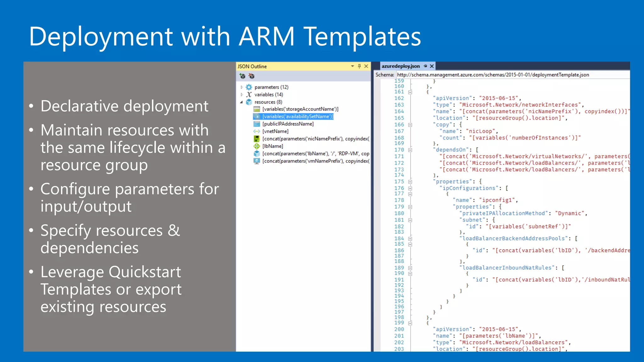Select the nicNamePrefix network interface resource
The height and width of the screenshot is (362, 644).
click(316, 139)
